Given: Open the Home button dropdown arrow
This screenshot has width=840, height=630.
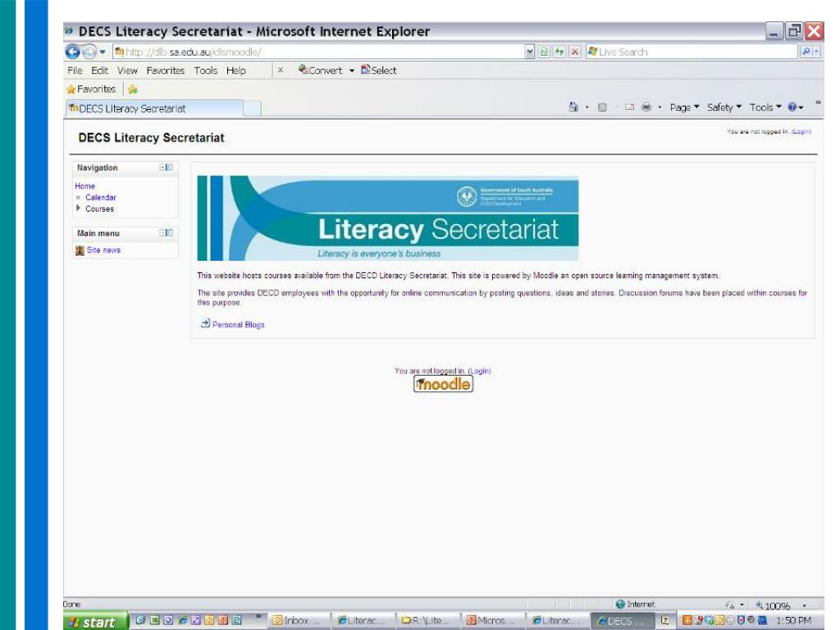Looking at the screenshot, I should [587, 107].
